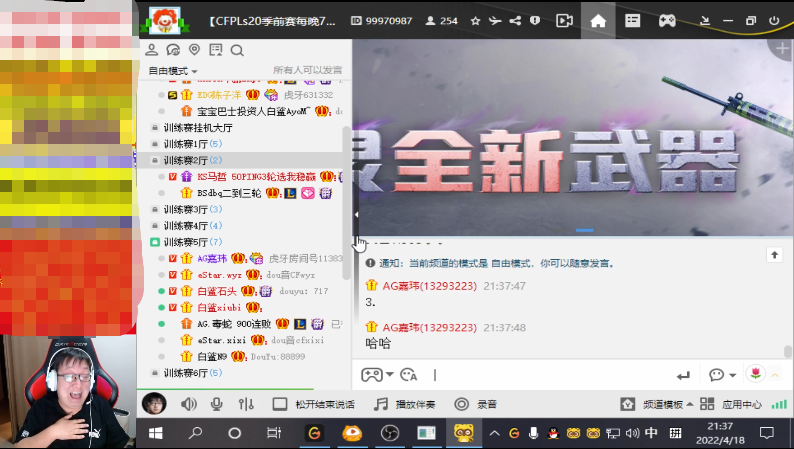Click the airplane icon in title bar
Screen dimensions: 794x449
click(495, 21)
